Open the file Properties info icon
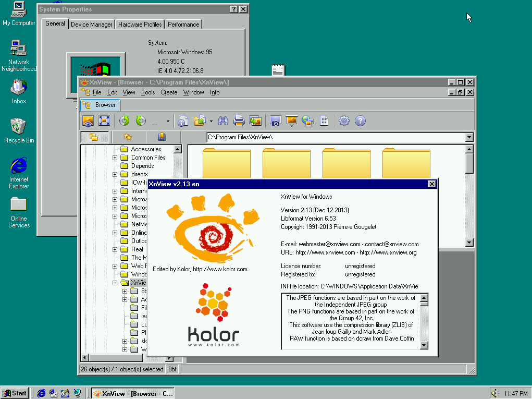This screenshot has width=532, height=399. 183,121
